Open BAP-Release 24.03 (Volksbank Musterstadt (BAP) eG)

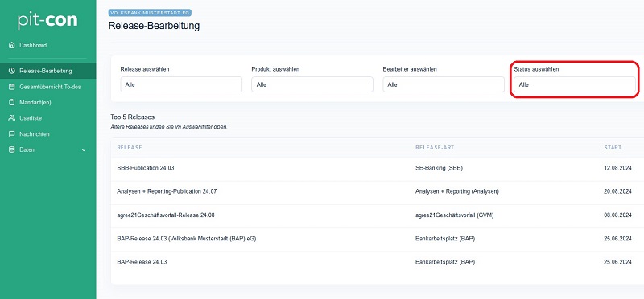(x=187, y=239)
